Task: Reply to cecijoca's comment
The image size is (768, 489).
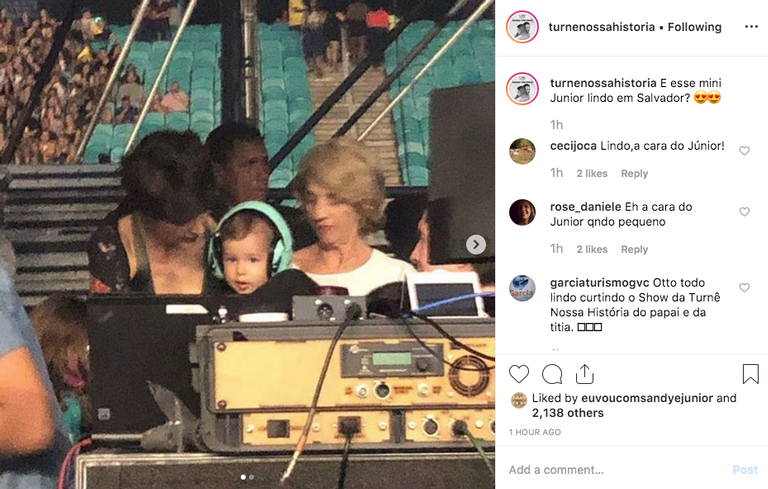Action: [x=634, y=173]
